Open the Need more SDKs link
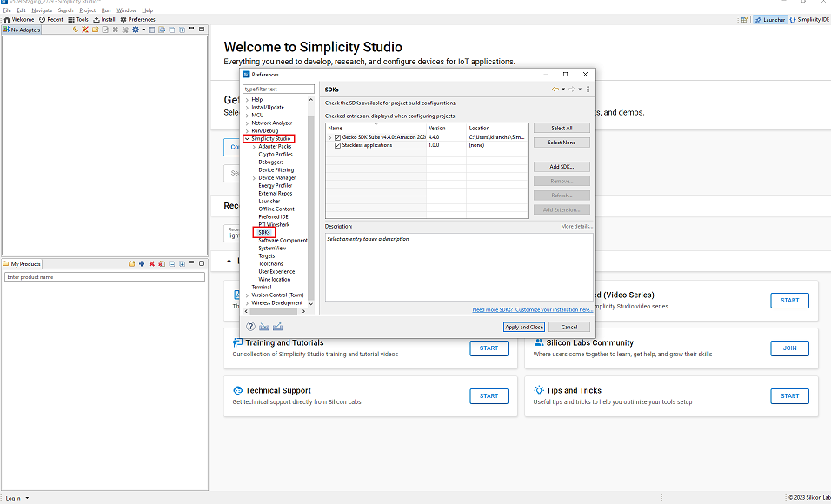Screen dimensions: 831x504 click(532, 310)
